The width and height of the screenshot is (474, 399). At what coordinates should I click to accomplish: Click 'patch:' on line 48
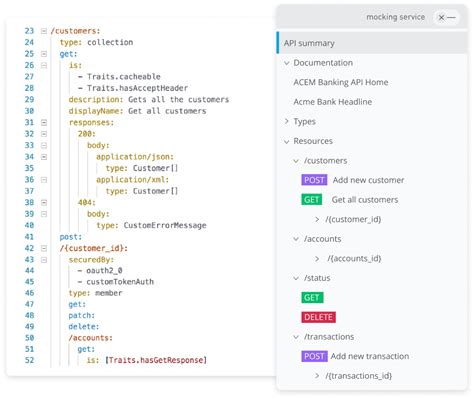click(82, 316)
